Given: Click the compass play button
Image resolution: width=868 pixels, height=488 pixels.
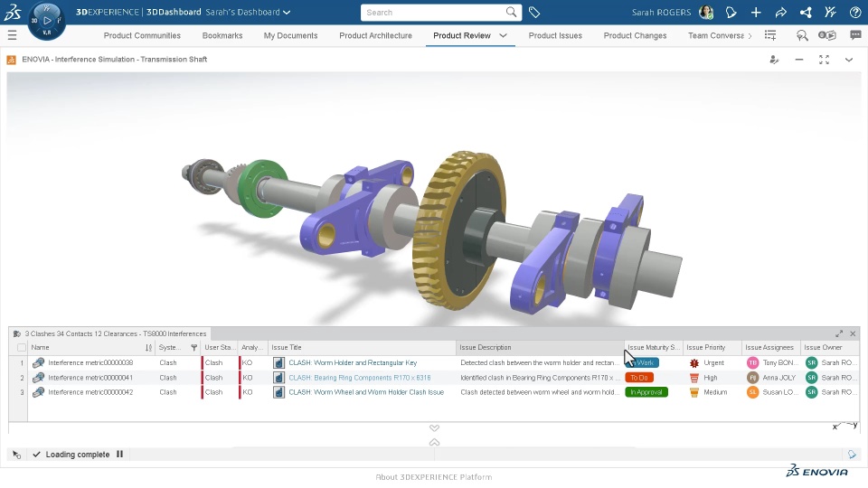Looking at the screenshot, I should [x=47, y=21].
